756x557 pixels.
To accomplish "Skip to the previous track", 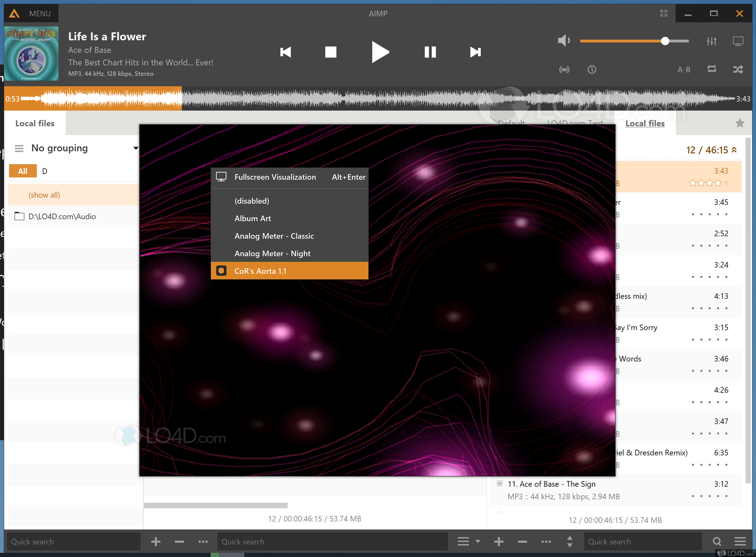I will [x=285, y=52].
